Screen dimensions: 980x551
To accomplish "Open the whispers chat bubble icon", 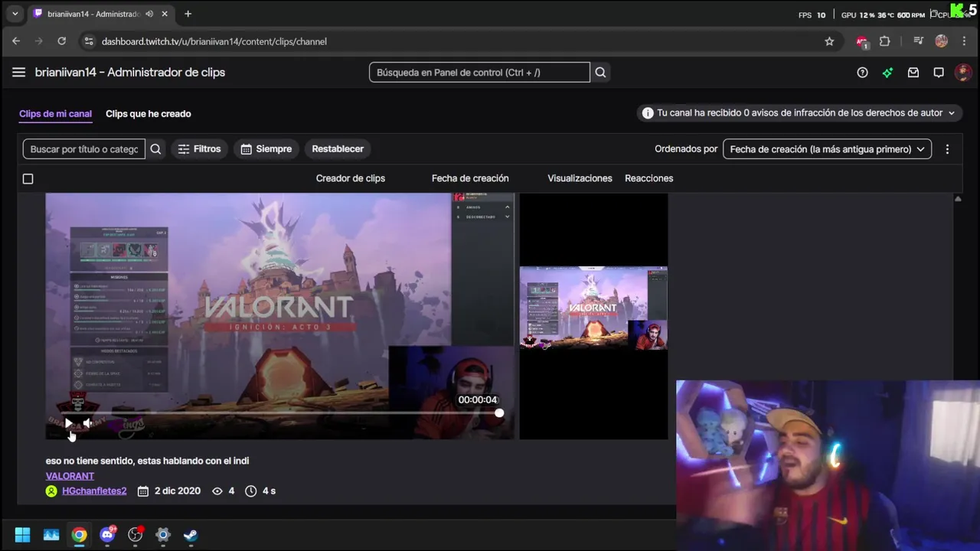I will [x=939, y=73].
